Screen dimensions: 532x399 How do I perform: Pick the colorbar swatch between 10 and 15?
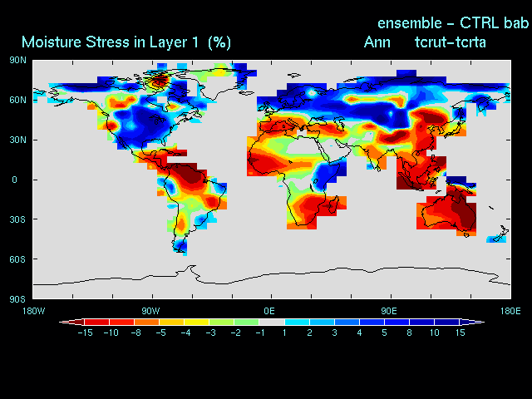click(x=447, y=322)
